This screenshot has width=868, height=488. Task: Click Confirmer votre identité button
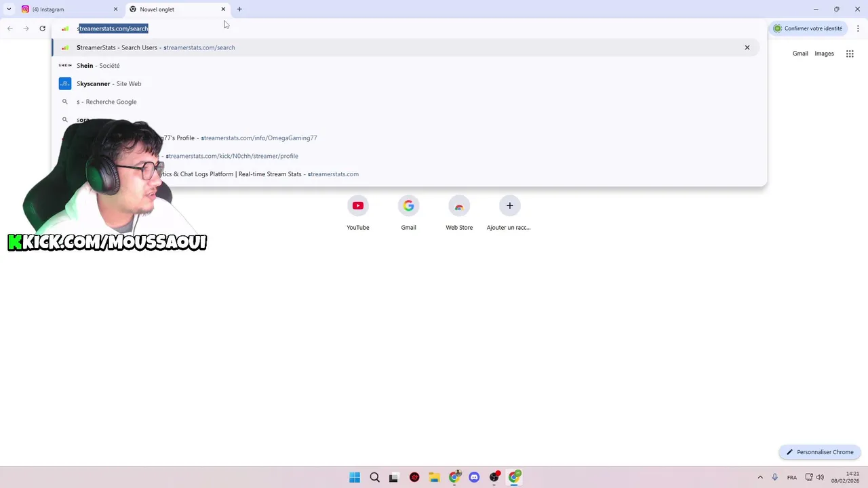click(x=808, y=28)
